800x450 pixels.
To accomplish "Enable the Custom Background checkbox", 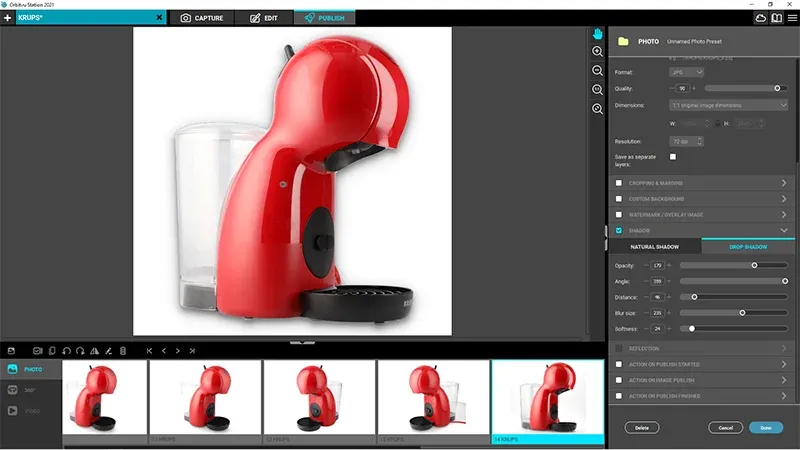I will pos(619,199).
